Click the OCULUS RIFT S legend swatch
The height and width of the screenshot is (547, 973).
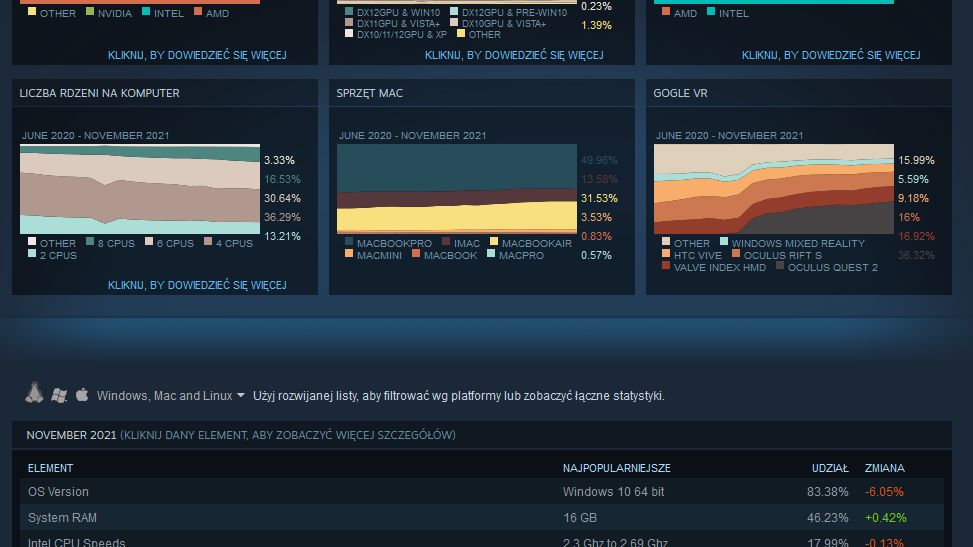[x=736, y=253]
